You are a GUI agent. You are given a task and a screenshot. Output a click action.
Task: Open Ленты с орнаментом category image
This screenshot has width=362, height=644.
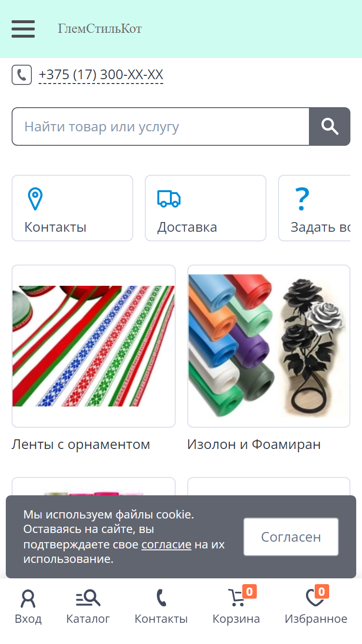(x=94, y=346)
